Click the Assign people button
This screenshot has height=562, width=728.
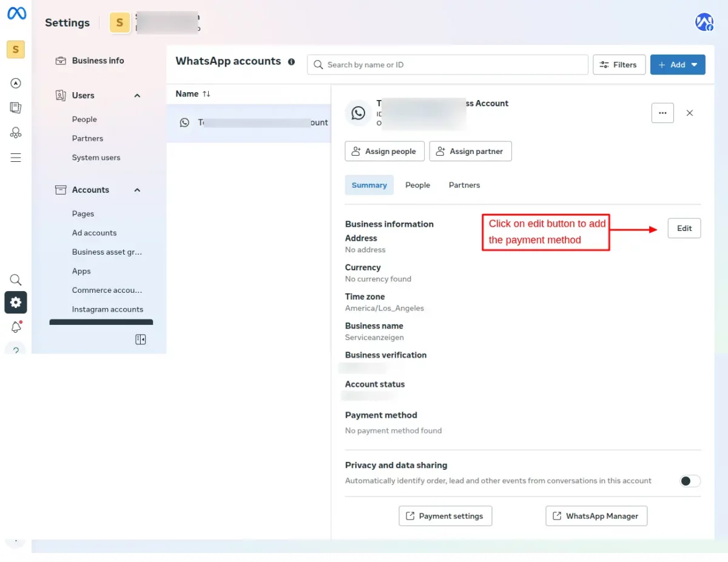[384, 151]
